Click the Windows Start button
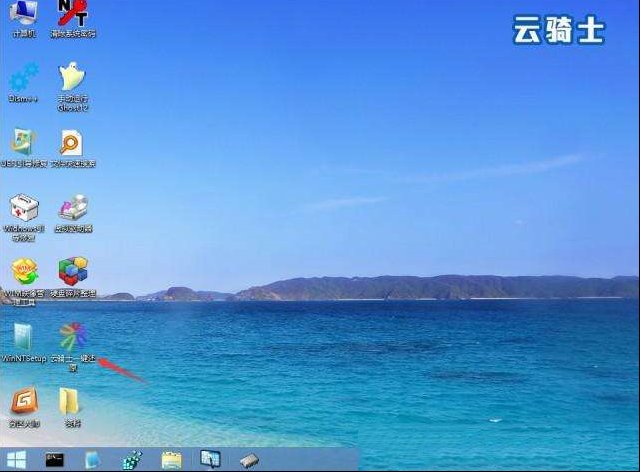This screenshot has height=472, width=640. tap(18, 460)
